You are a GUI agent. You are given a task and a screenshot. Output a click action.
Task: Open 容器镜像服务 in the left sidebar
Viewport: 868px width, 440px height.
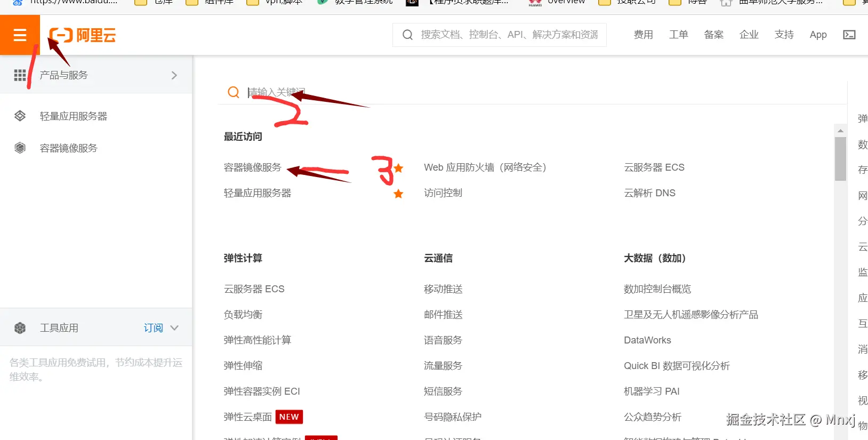pyautogui.click(x=69, y=148)
